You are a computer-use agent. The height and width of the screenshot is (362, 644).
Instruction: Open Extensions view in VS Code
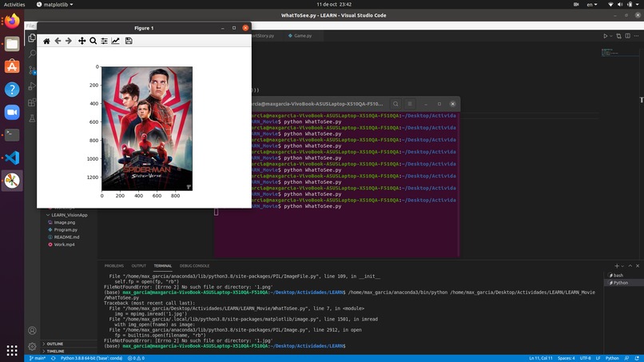[x=32, y=102]
